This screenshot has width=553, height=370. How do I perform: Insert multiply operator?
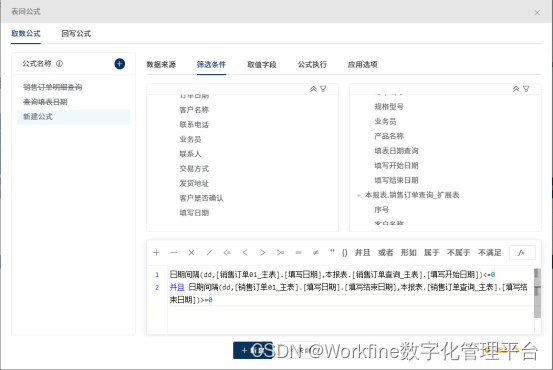click(x=191, y=253)
